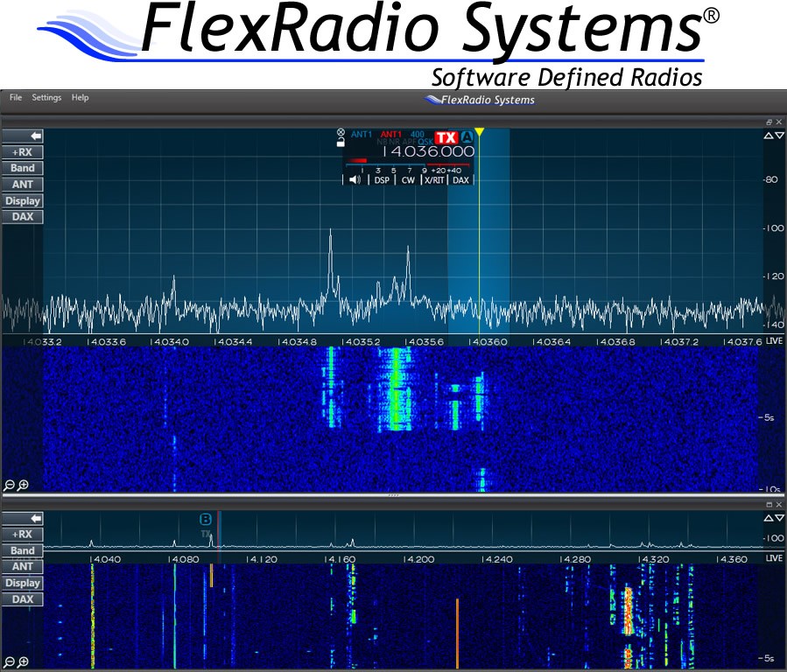Open lower panadapter Display menu
Screen dimensions: 787x672
coord(23,583)
